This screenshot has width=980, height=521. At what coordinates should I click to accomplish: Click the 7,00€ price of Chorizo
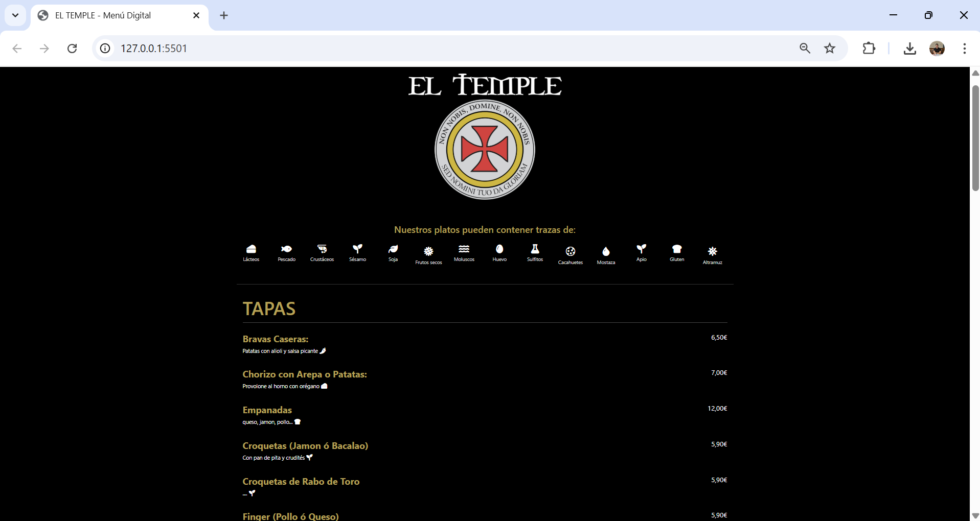pos(719,373)
